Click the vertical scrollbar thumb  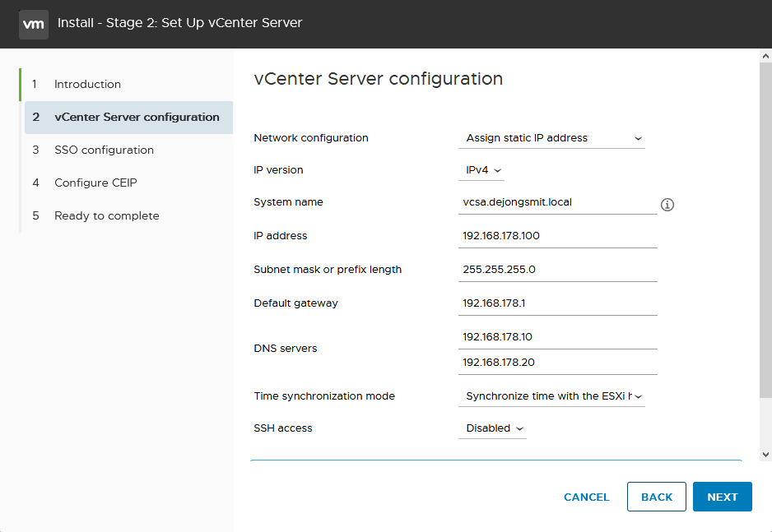[765, 229]
